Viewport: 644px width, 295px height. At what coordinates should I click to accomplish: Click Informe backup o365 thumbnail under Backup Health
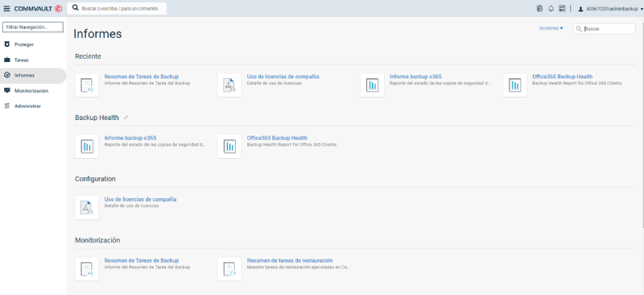coord(87,146)
